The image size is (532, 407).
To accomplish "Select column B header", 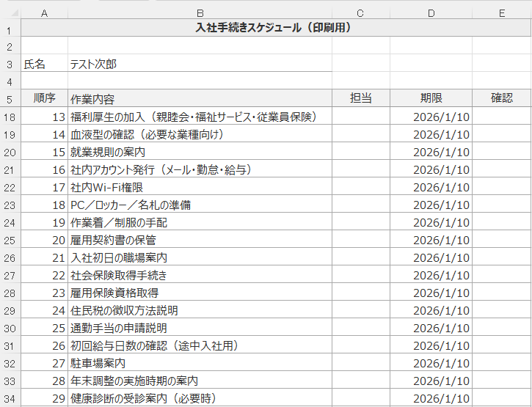I will click(x=200, y=13).
